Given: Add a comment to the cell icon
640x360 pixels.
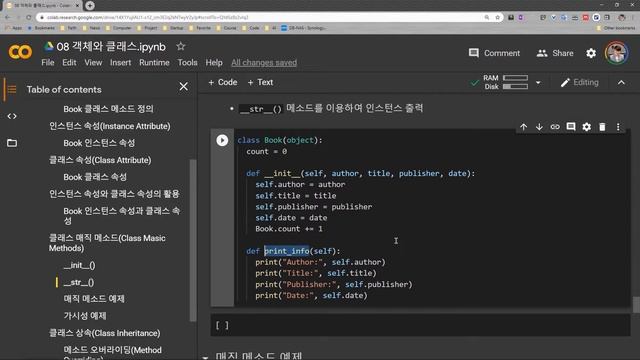Looking at the screenshot, I should [x=571, y=127].
